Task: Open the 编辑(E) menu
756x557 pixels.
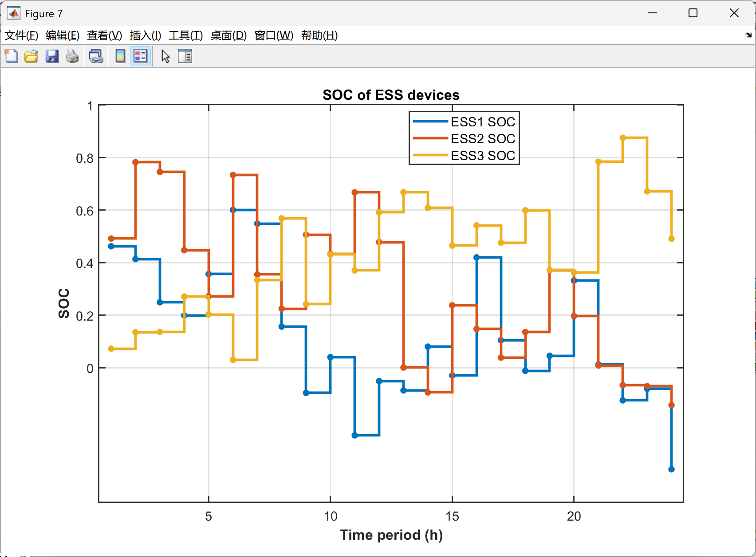Action: point(63,35)
